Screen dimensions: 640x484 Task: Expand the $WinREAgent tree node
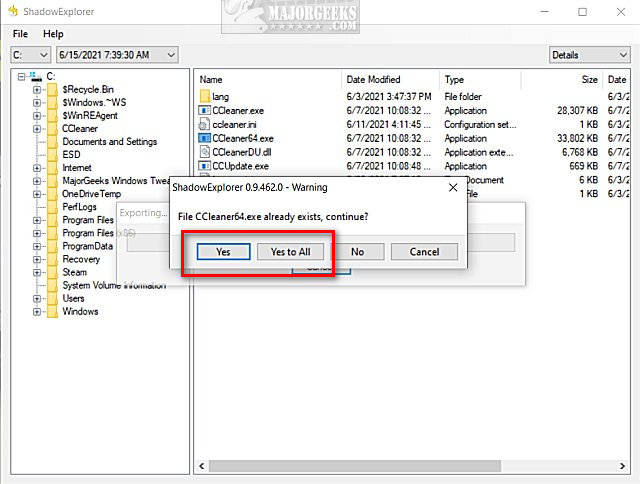pos(37,115)
